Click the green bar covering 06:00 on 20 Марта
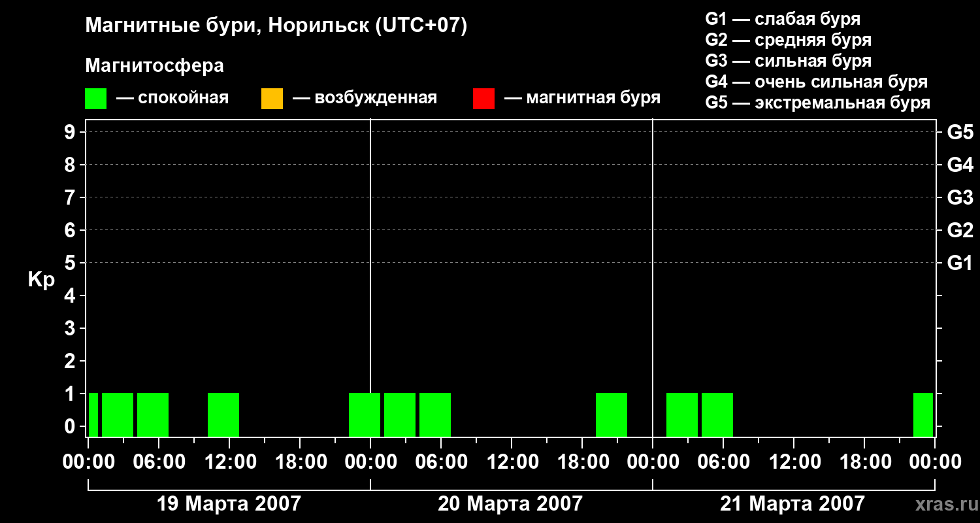Viewport: 980px width, 523px height. point(435,414)
